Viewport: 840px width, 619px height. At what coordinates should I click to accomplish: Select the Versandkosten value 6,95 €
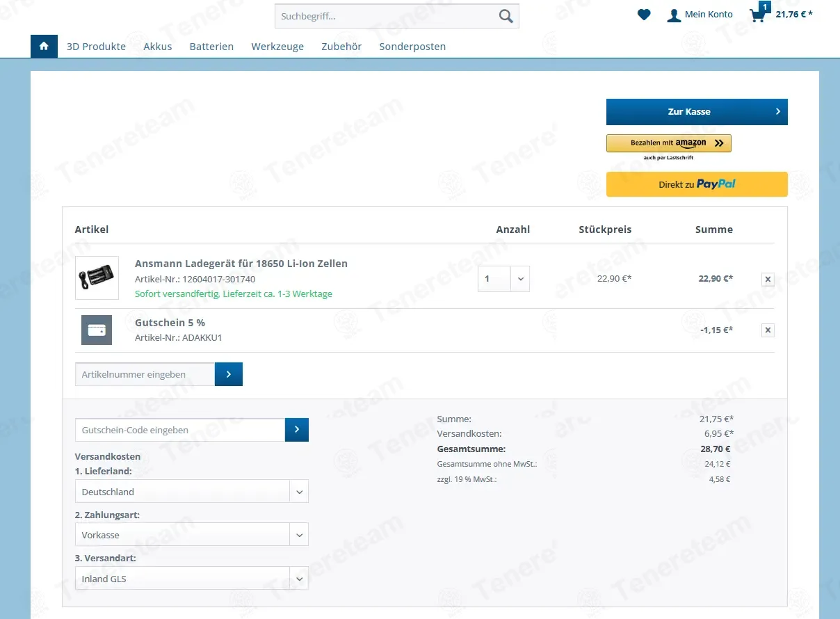tap(718, 433)
